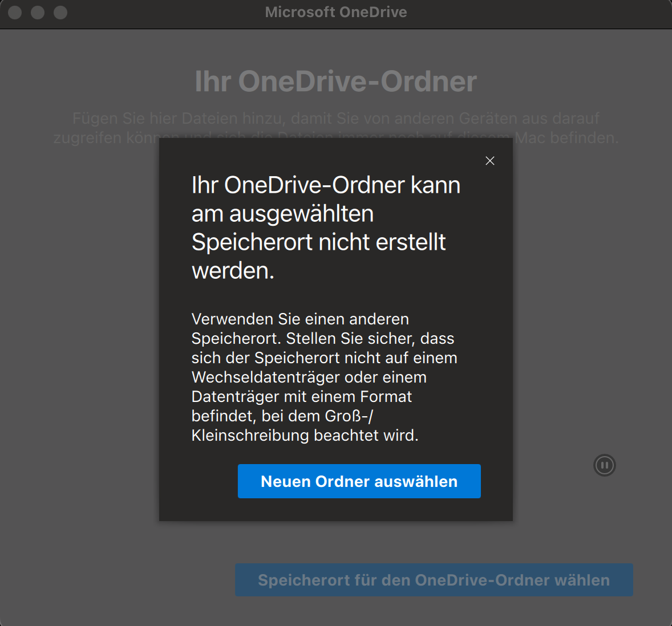Image resolution: width=672 pixels, height=626 pixels.
Task: Click the dialog heading about OneDrive-Ordner kann
Action: [326, 227]
